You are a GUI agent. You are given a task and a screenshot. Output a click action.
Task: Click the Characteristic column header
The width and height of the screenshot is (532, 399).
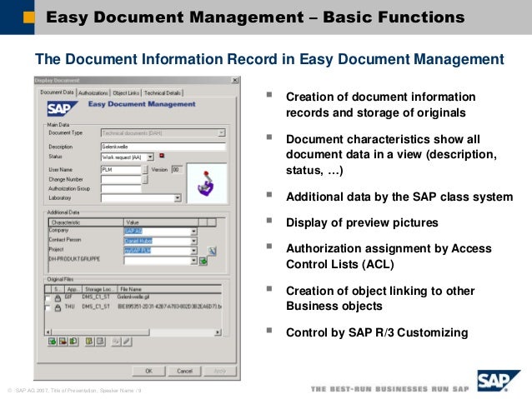pyautogui.click(x=86, y=222)
